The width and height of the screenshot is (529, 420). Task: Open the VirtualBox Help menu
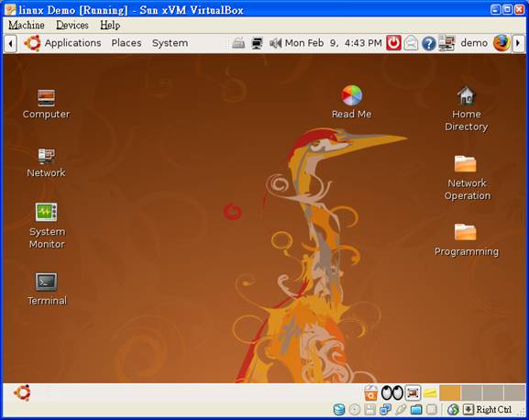point(110,25)
